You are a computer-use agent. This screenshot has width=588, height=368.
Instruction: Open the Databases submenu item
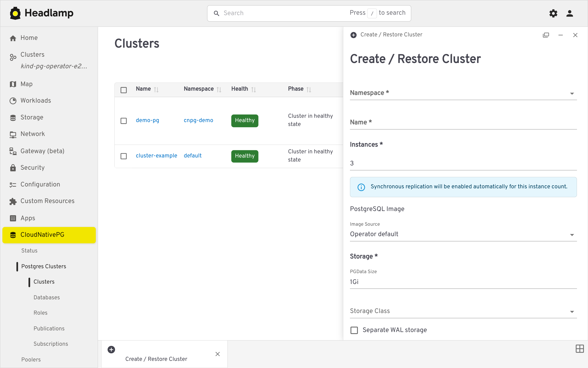[x=46, y=297]
